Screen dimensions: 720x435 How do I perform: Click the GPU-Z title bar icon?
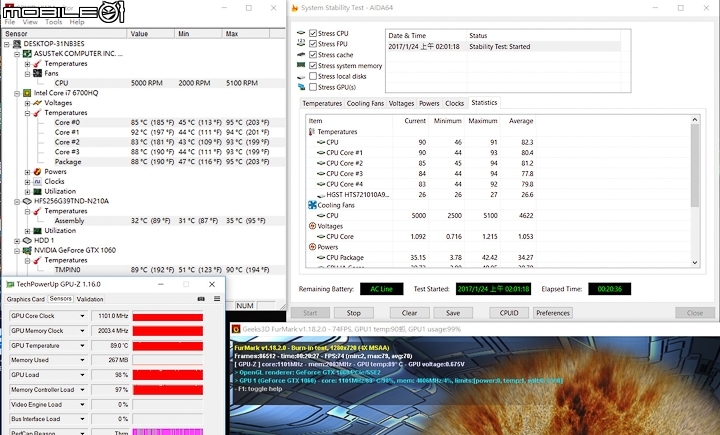[10, 284]
